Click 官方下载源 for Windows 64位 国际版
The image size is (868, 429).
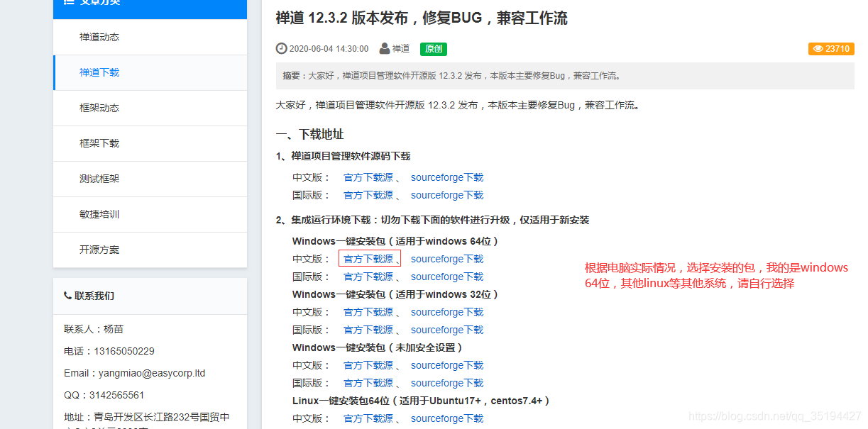368,277
